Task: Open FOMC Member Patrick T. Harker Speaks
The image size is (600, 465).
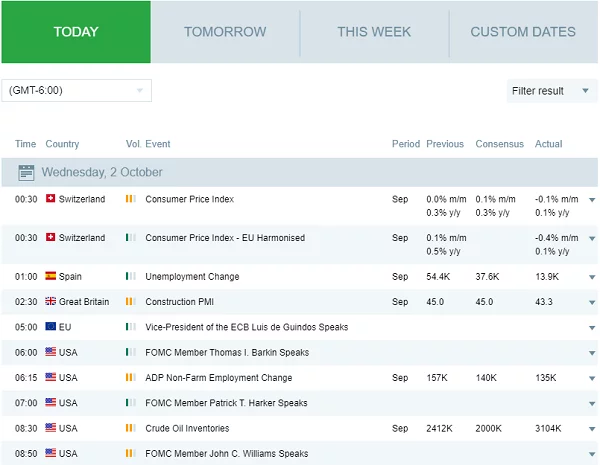Action: [x=226, y=403]
